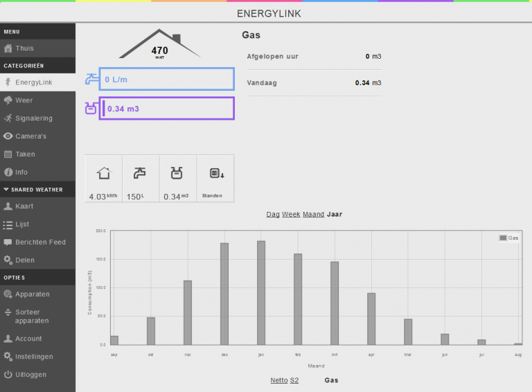Image resolution: width=532 pixels, height=392 pixels.
Task: Open the 0.34 m3 gas tile
Action: tap(178, 179)
